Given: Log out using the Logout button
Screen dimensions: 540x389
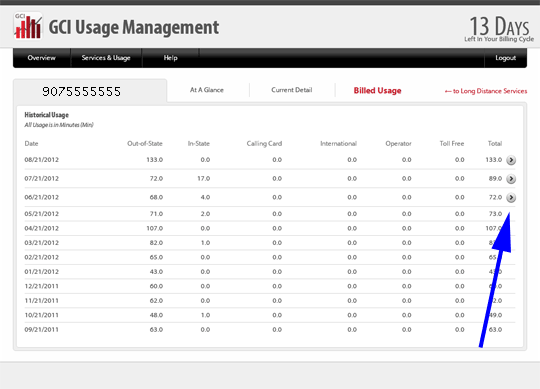Looking at the screenshot, I should (506, 58).
